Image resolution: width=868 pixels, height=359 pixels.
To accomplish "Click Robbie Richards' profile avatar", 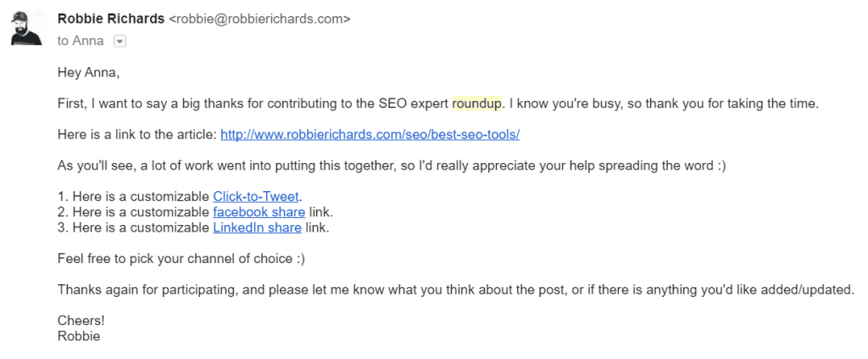I will point(27,29).
